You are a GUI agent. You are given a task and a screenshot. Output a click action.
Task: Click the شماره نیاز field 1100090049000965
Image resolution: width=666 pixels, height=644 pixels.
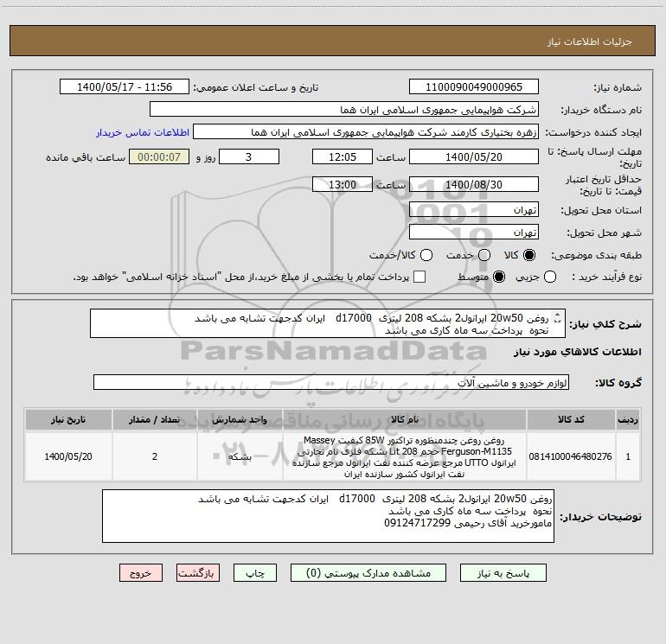(474, 87)
